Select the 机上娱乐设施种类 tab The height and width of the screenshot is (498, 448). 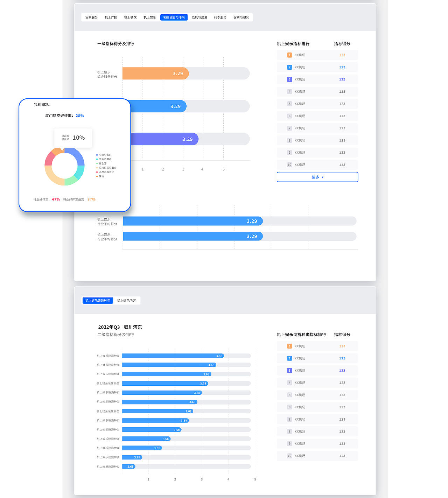point(98,301)
